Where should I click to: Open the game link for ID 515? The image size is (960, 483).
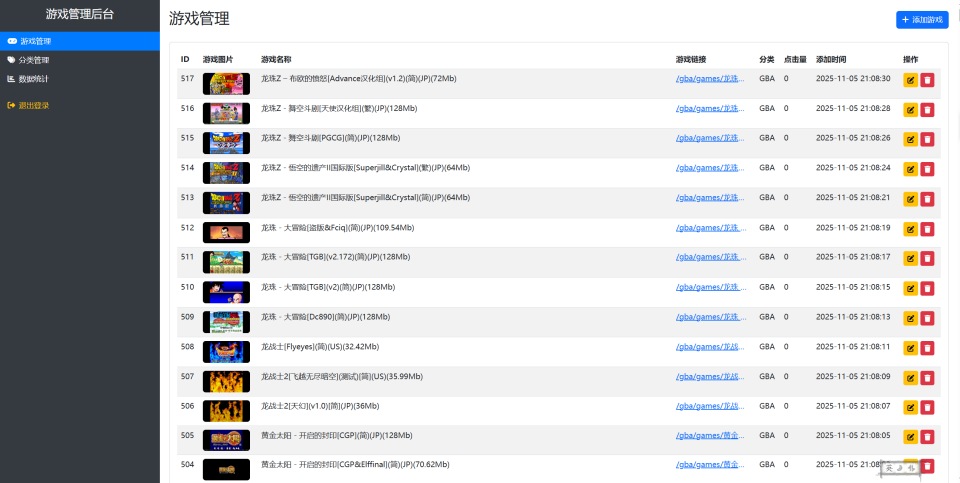coord(710,138)
